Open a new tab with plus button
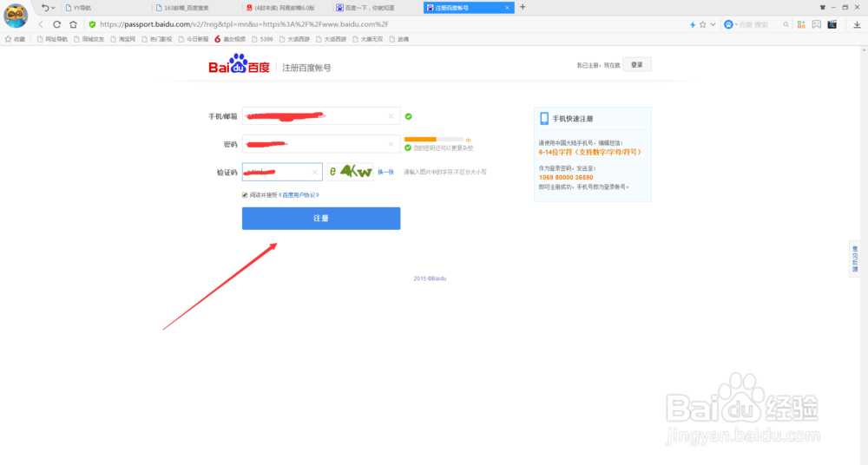 pyautogui.click(x=523, y=7)
